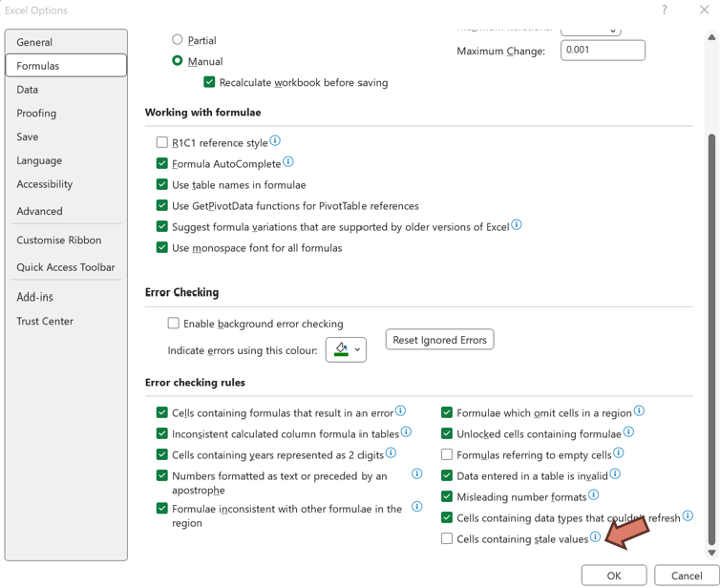
Task: Uncheck Use monospace font for all formulas
Action: [x=162, y=247]
